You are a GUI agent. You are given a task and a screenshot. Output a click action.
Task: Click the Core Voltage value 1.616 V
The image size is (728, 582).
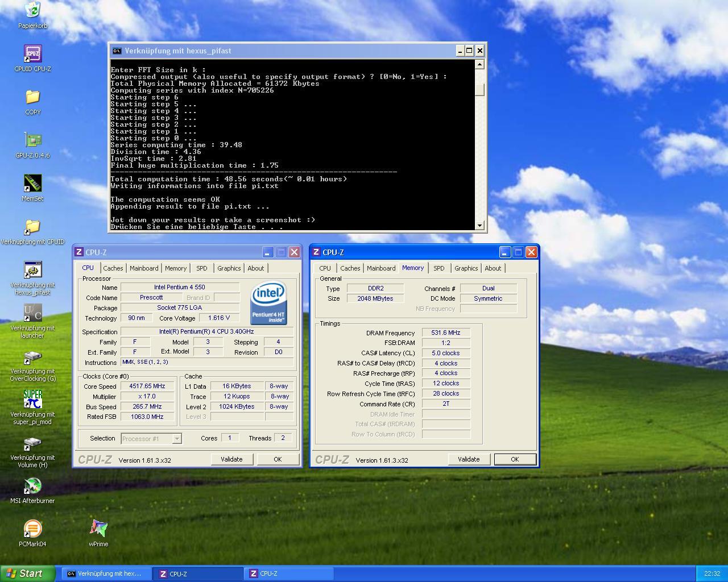tap(219, 318)
